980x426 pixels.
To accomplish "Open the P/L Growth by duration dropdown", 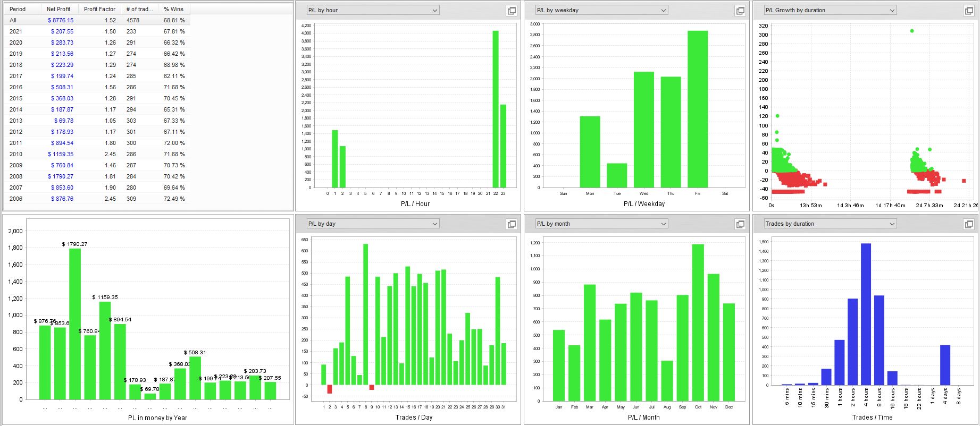I will coord(830,10).
